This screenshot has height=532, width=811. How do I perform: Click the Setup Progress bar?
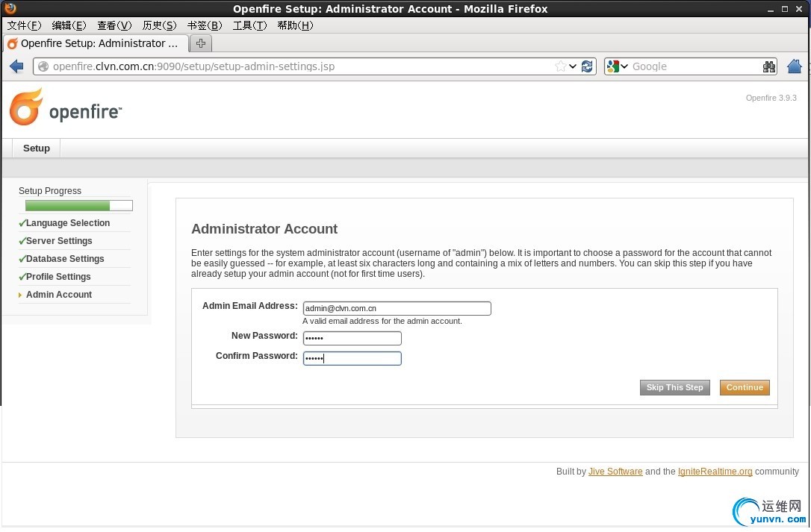[79, 206]
